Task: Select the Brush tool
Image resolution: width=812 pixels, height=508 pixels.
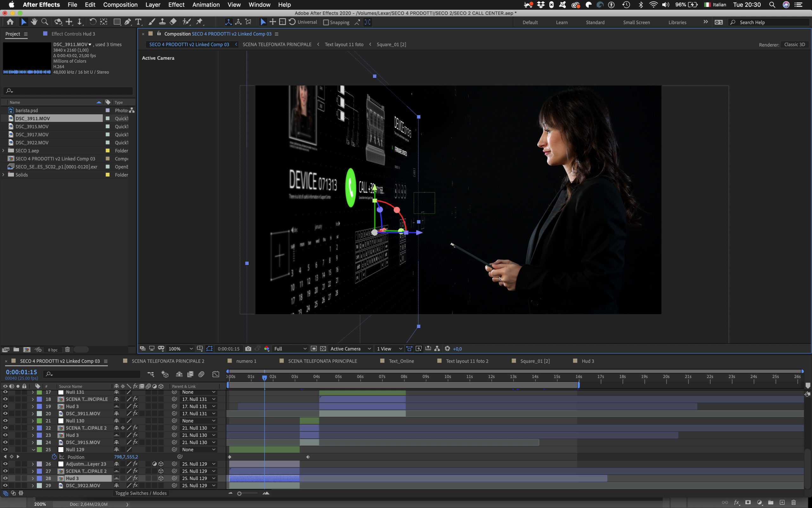Action: coord(152,22)
